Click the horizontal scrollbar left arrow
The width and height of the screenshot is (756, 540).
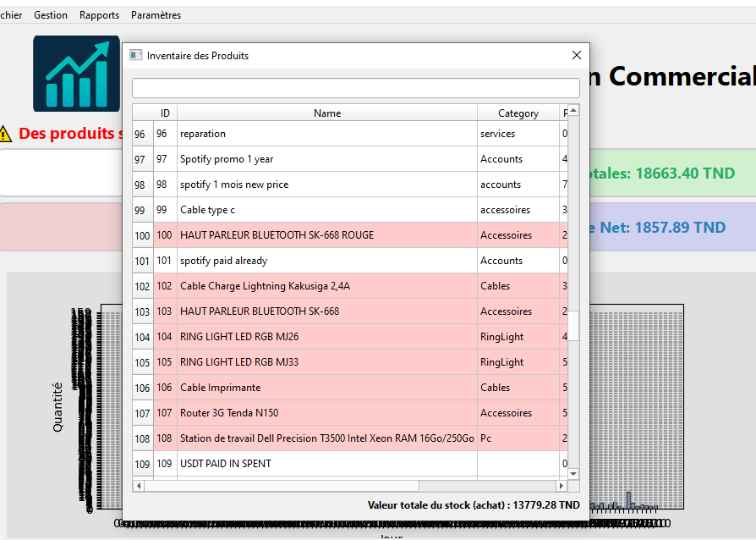pos(139,486)
